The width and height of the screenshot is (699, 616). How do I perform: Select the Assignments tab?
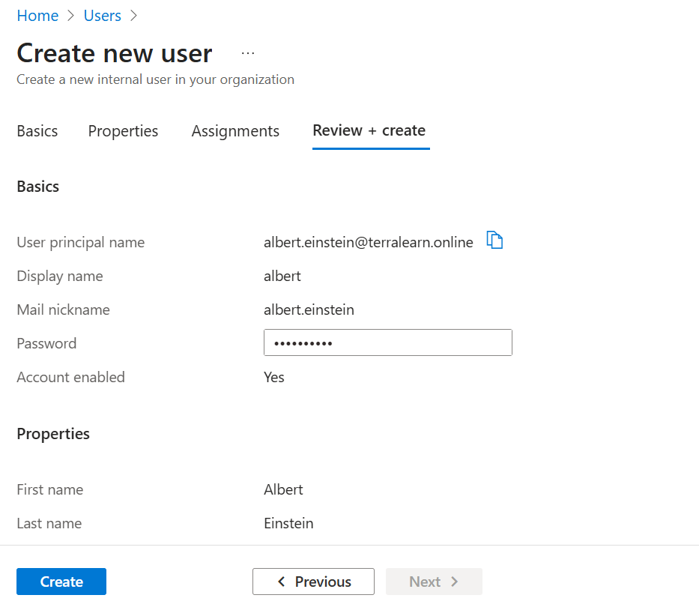point(235,131)
